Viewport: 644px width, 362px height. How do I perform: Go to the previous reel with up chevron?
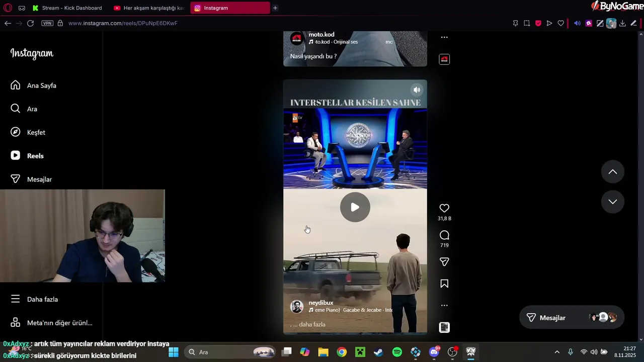tap(613, 172)
